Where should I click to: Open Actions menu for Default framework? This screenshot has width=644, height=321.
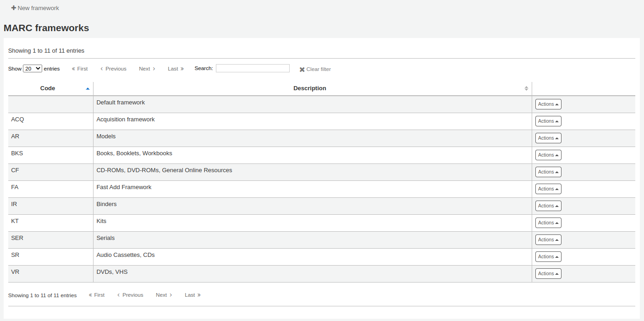[x=548, y=104]
